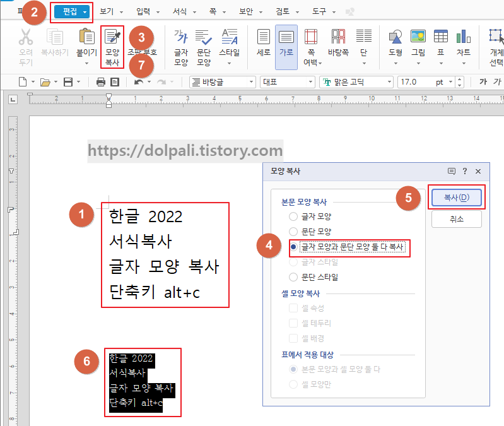Click the dialog description icon in 모양 복사 title bar

tap(452, 171)
